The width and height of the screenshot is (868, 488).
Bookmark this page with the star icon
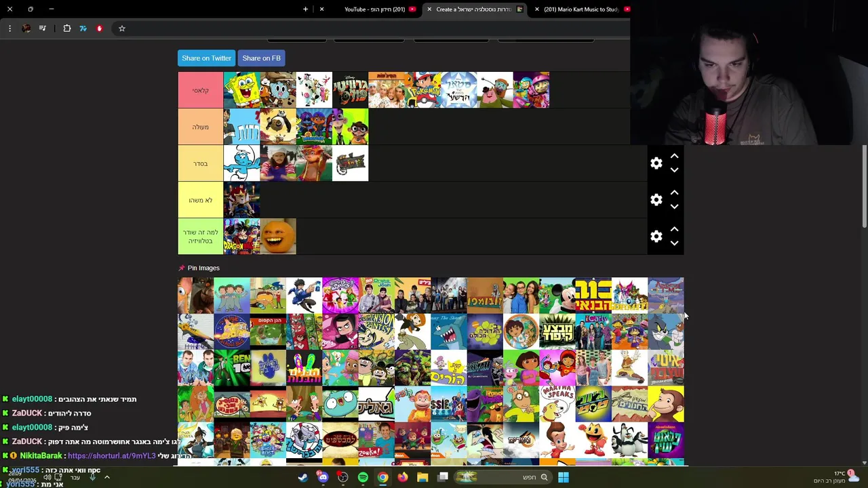coord(122,28)
